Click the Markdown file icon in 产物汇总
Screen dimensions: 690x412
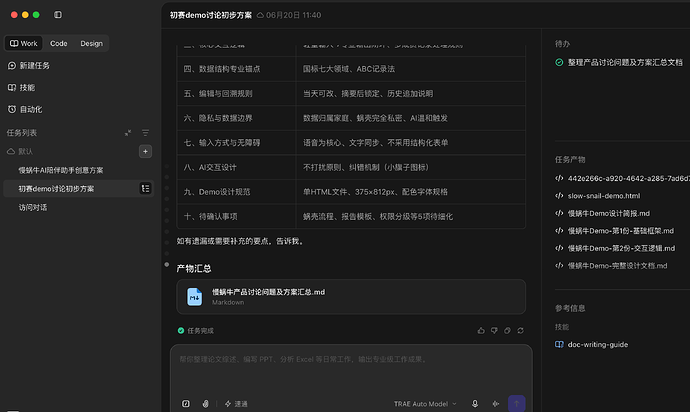coord(195,297)
